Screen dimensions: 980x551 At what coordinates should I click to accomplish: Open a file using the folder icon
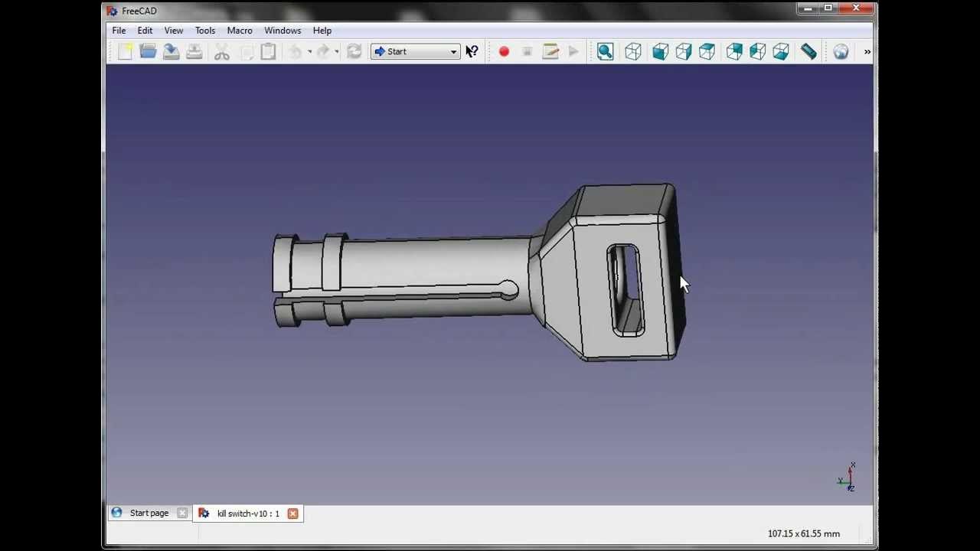[148, 51]
